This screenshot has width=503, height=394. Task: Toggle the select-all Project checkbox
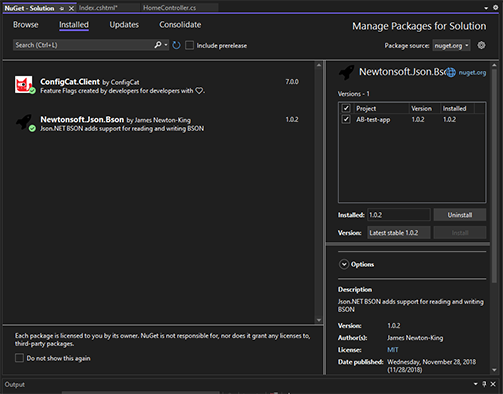point(346,108)
